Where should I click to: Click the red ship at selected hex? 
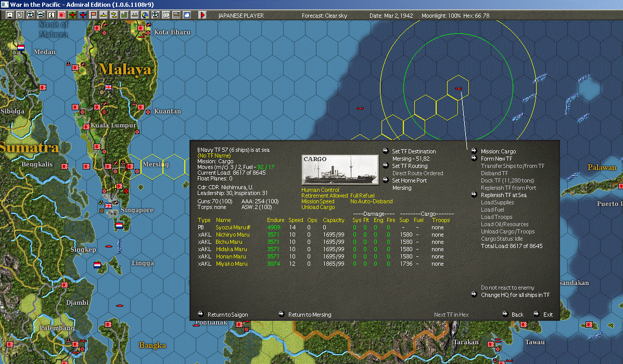pyautogui.click(x=458, y=88)
